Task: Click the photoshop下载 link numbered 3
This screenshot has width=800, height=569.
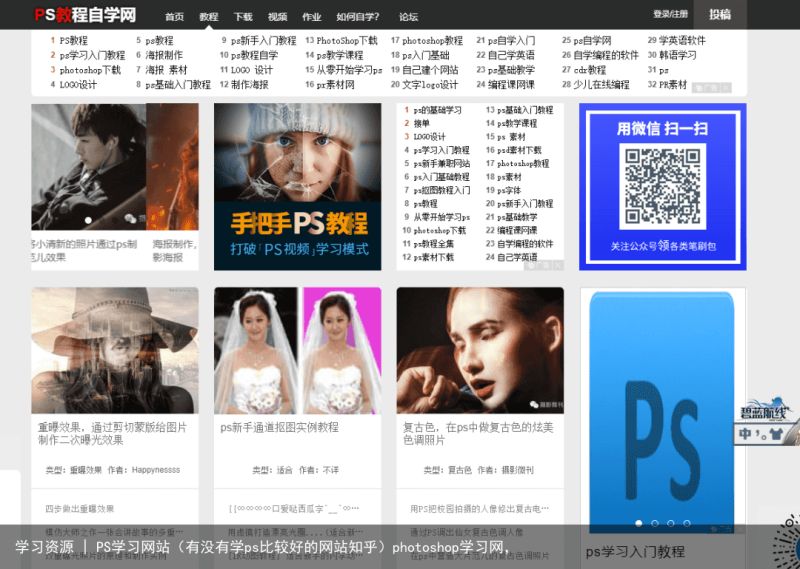Action: click(90, 70)
